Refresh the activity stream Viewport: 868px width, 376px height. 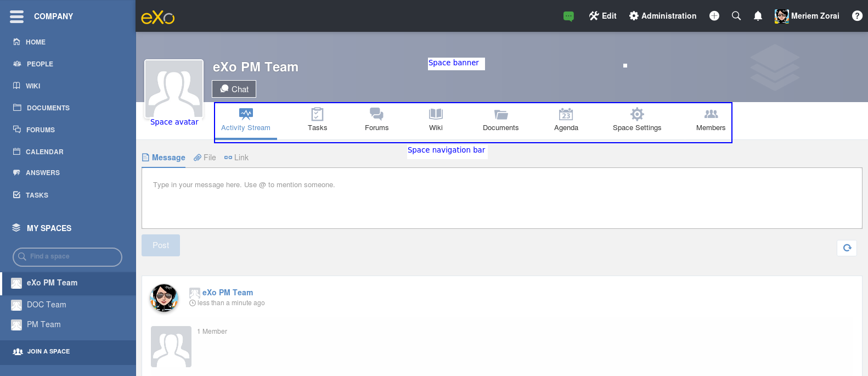coord(847,248)
